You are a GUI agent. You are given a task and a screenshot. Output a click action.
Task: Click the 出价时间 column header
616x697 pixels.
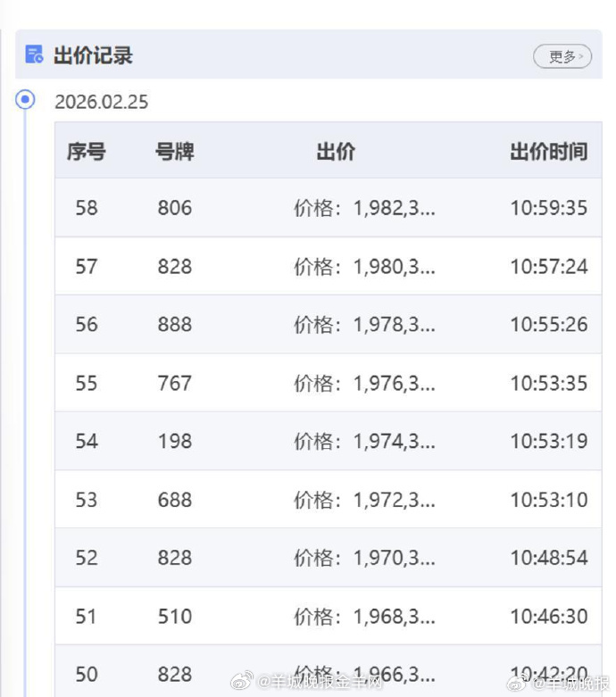coord(548,152)
